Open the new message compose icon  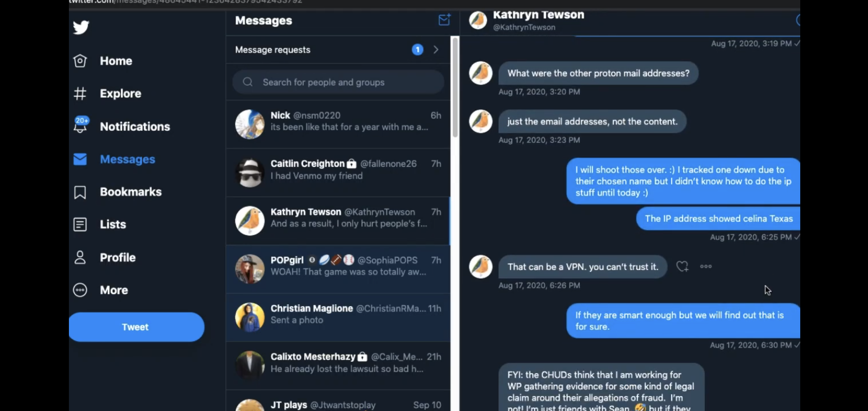pos(444,20)
